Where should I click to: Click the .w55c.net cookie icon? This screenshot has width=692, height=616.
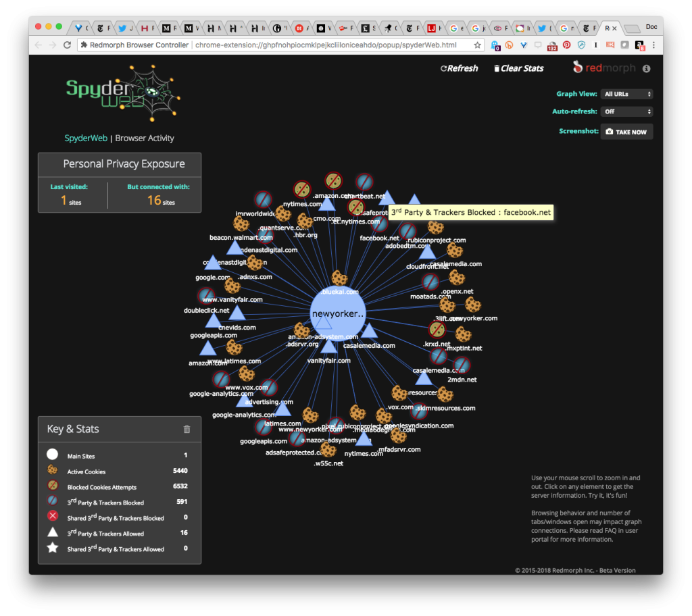[328, 450]
